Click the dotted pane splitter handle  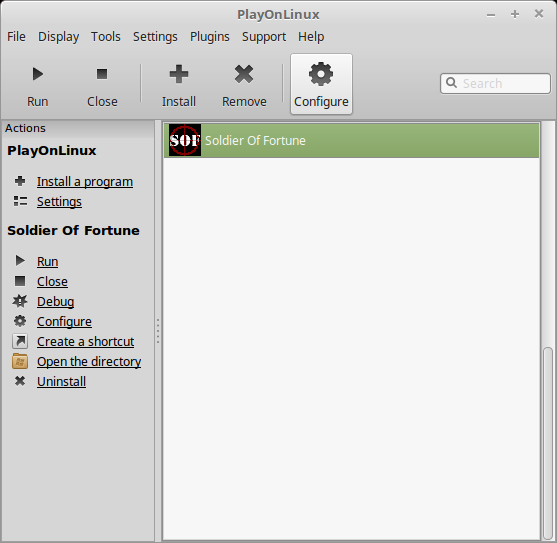pos(158,331)
